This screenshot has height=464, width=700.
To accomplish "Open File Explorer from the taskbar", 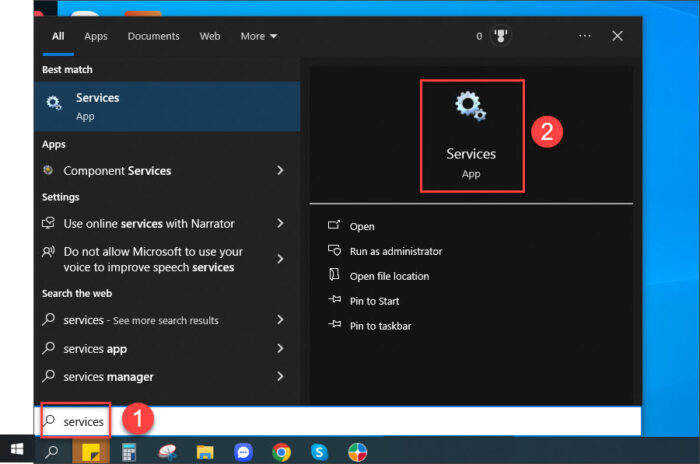I will [x=205, y=452].
